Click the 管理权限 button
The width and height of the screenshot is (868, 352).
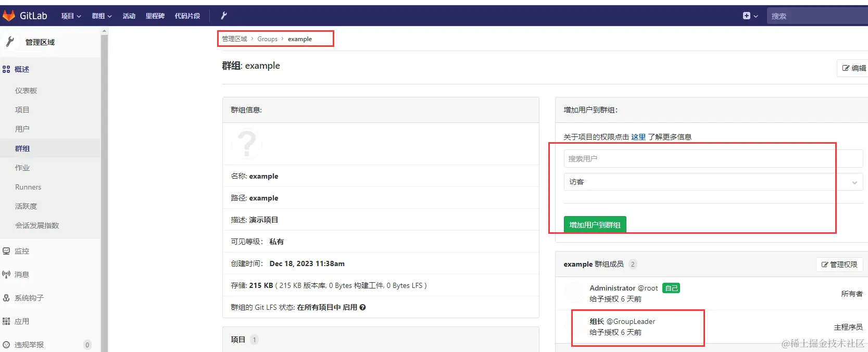[839, 265]
